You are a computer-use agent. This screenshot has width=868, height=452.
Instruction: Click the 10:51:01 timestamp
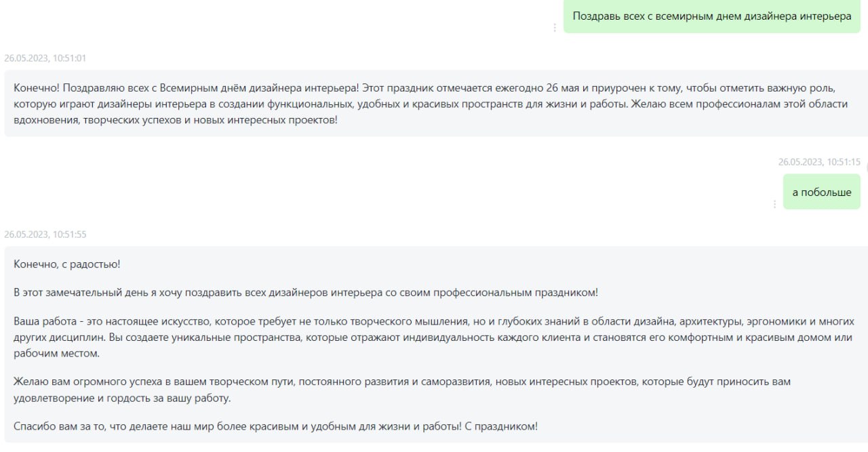click(x=45, y=58)
